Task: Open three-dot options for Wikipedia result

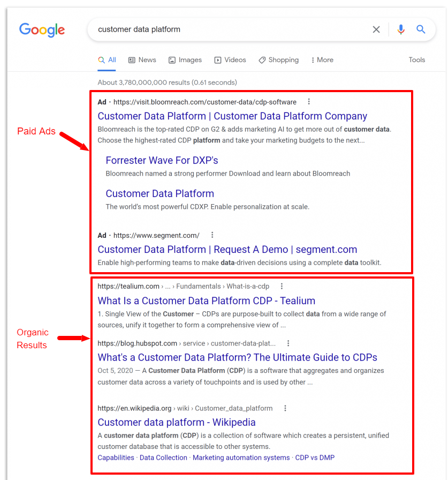Action: pyautogui.click(x=285, y=408)
